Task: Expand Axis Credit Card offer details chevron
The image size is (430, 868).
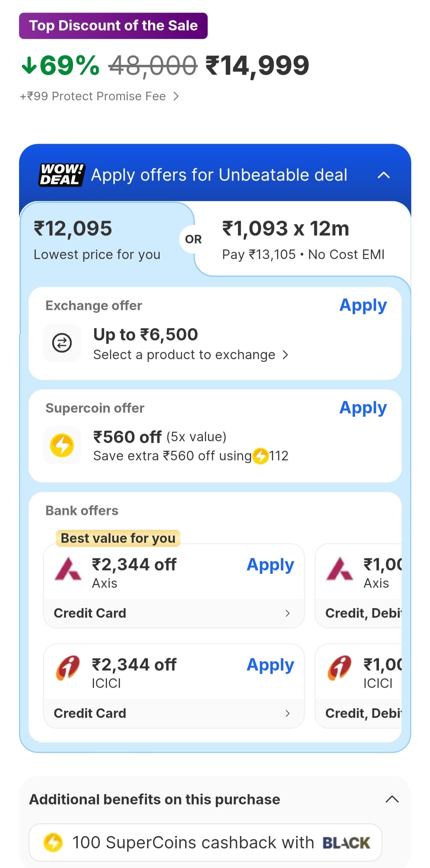Action: click(x=288, y=613)
